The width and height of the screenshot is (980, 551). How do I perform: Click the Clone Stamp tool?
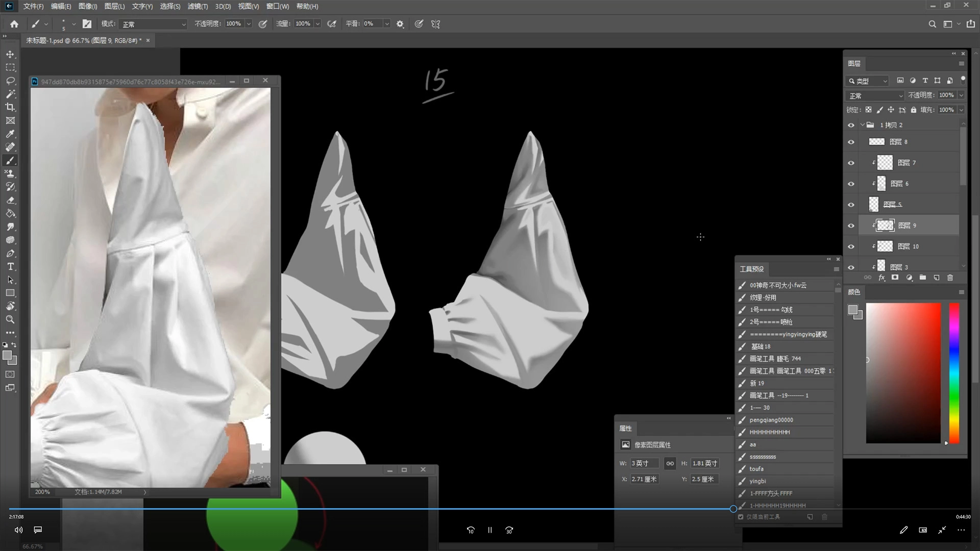(x=10, y=173)
